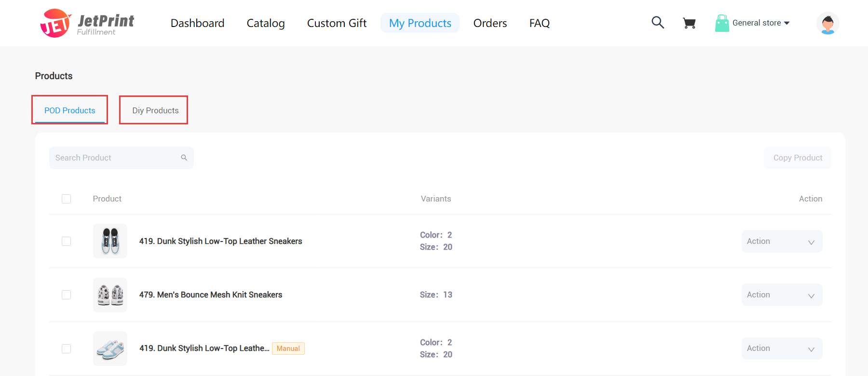Open Action dropdown for first Dunk Sneakers row
868x376 pixels.
point(781,242)
